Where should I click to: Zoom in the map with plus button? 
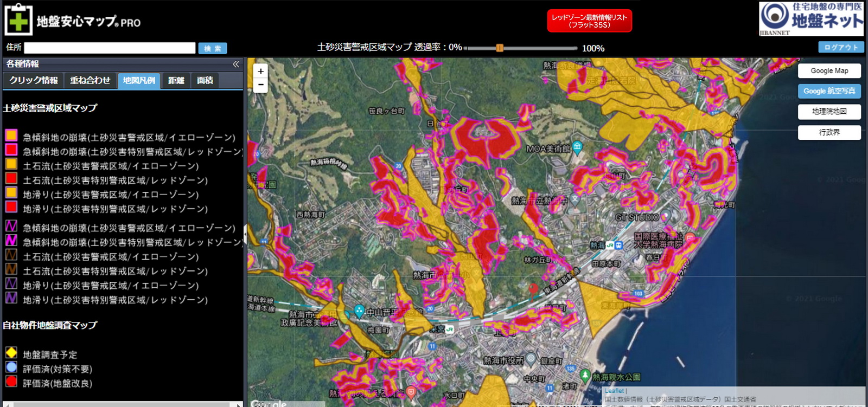tap(261, 72)
